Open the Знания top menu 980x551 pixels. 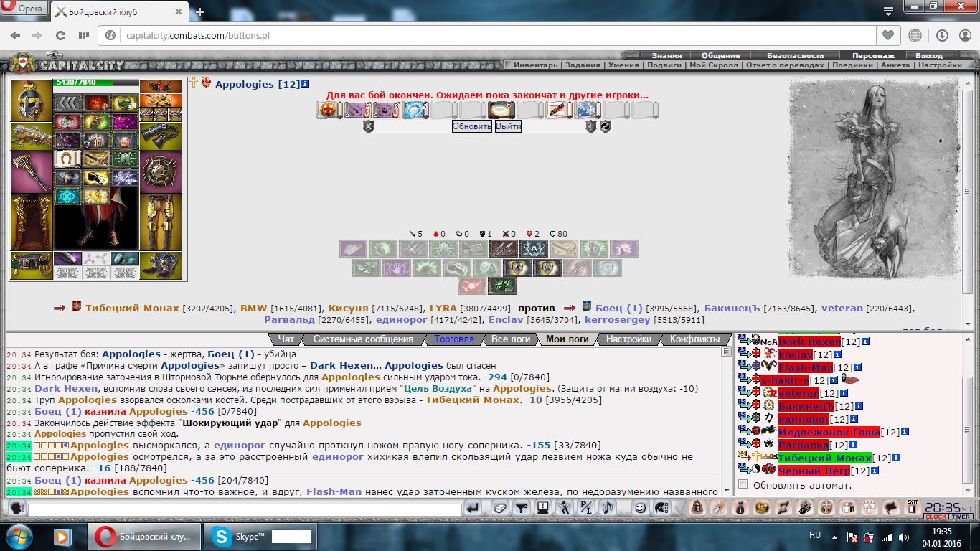pyautogui.click(x=666, y=55)
